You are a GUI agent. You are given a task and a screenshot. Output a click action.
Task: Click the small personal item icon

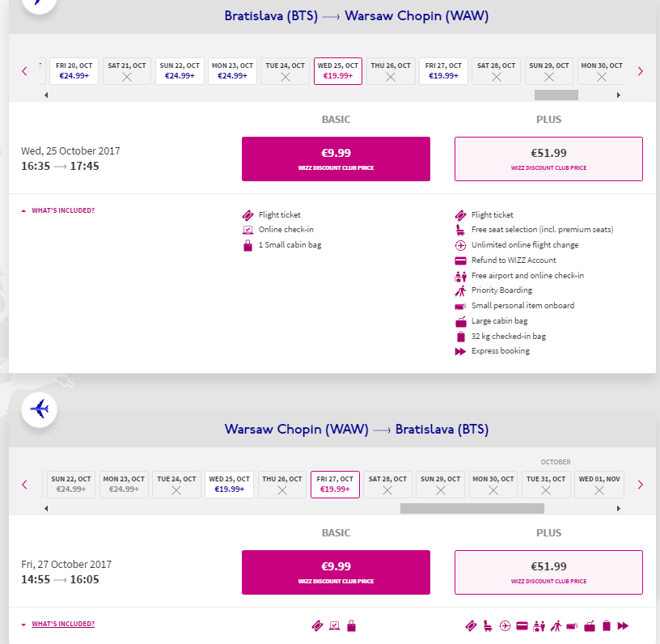point(460,306)
